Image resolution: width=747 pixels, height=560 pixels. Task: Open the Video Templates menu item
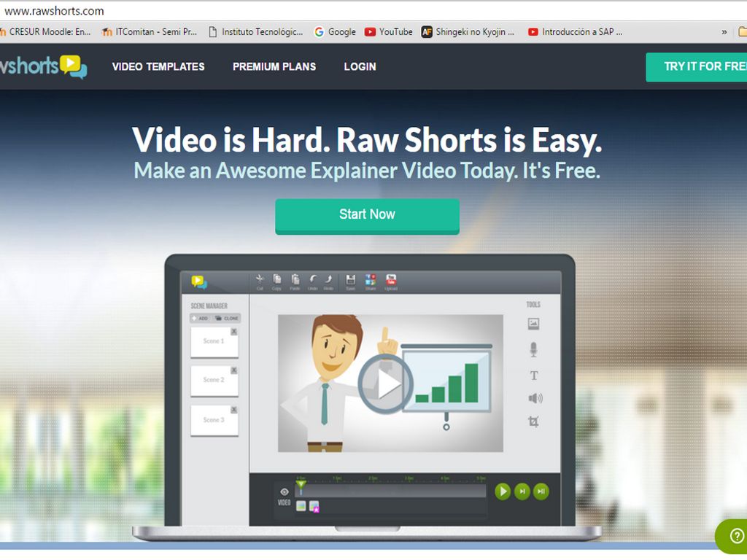click(158, 66)
